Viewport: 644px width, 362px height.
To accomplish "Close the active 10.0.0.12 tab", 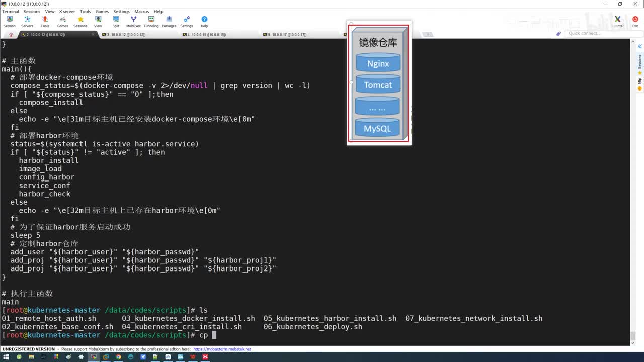I will click(x=93, y=35).
